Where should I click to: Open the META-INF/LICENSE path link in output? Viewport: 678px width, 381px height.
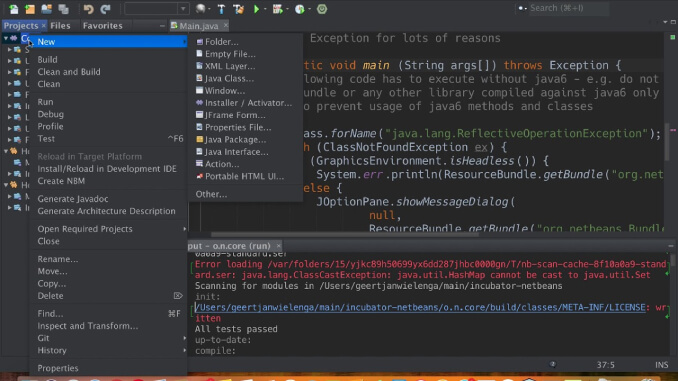(420, 307)
